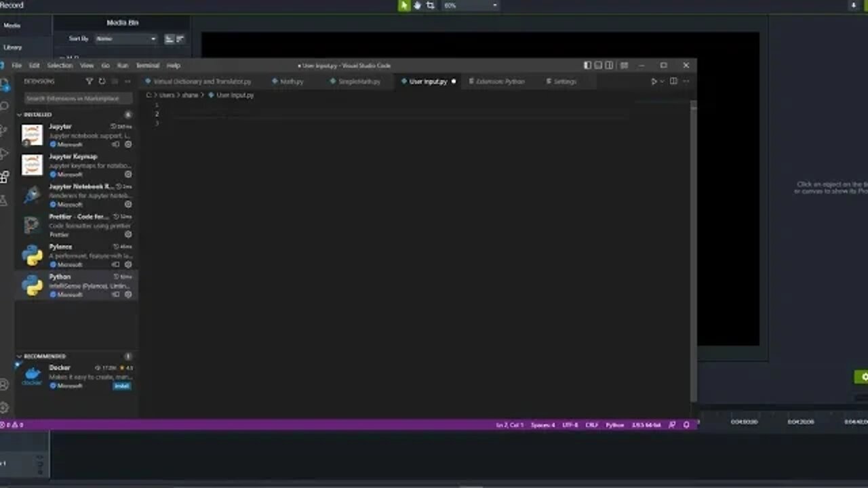Open the Camtasia Library tab

click(x=13, y=47)
